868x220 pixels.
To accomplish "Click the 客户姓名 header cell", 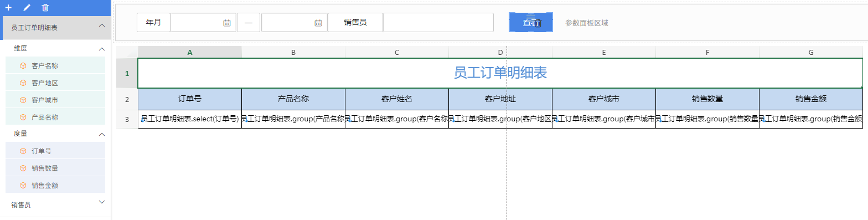I will (x=397, y=99).
